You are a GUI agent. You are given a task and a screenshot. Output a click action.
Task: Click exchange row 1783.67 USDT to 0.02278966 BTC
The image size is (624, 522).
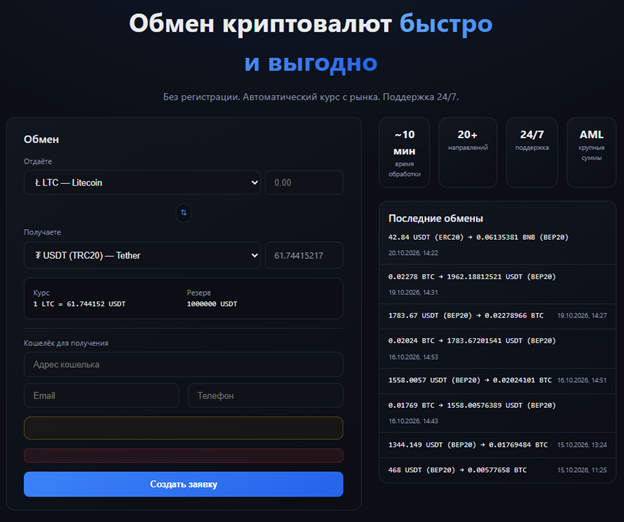click(497, 316)
